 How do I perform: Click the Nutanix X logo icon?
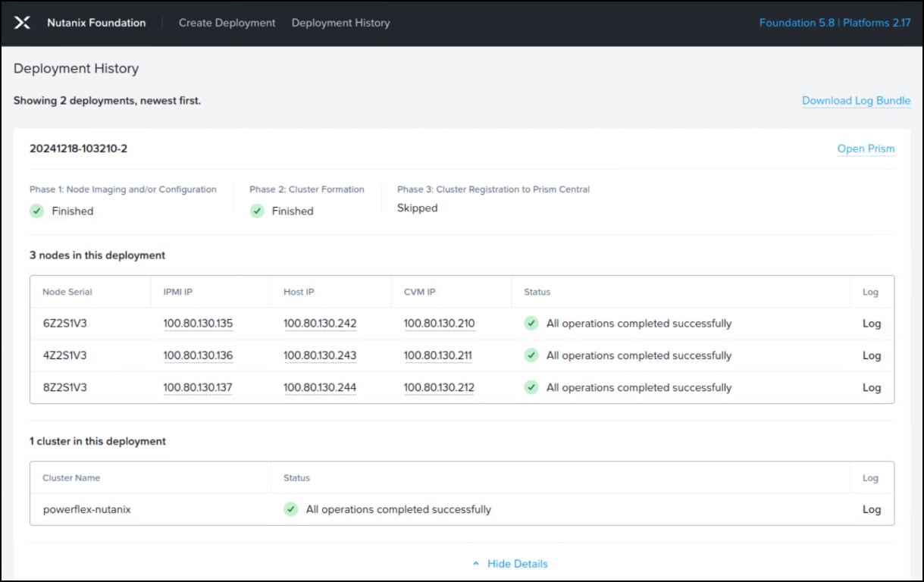tap(23, 23)
